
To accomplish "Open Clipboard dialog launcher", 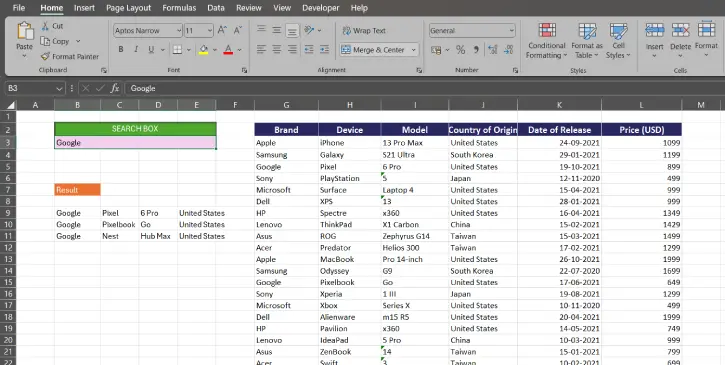I will (104, 70).
